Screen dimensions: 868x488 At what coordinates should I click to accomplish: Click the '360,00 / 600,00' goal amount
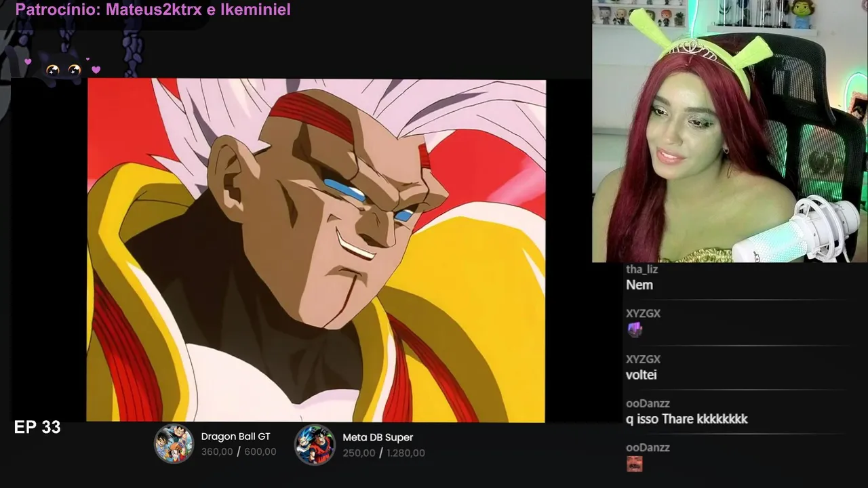pos(239,451)
